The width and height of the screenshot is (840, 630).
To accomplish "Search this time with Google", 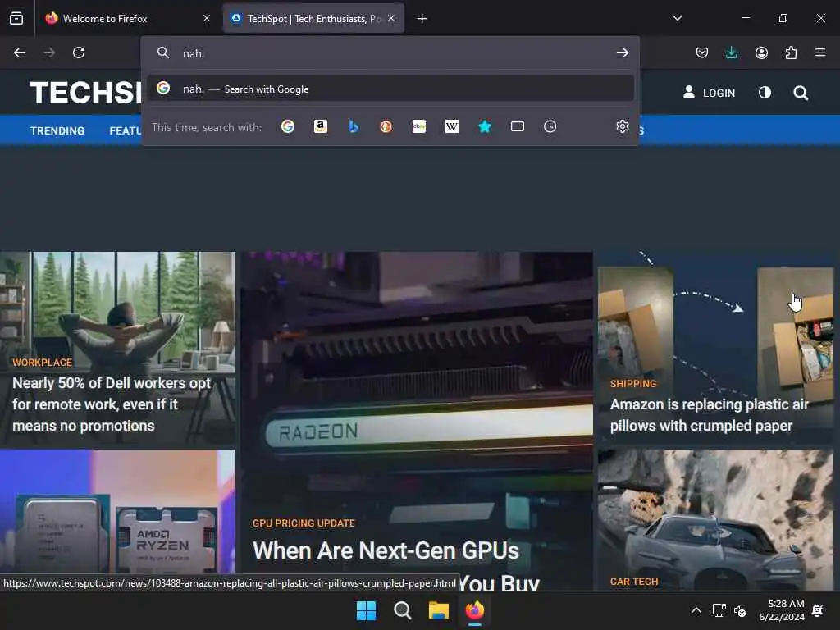I will coord(288,126).
